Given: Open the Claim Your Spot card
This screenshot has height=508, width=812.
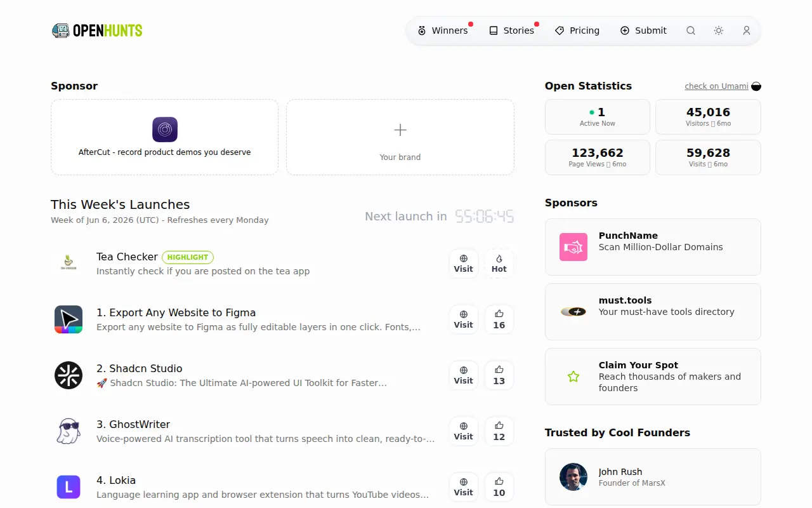Looking at the screenshot, I should (x=653, y=377).
